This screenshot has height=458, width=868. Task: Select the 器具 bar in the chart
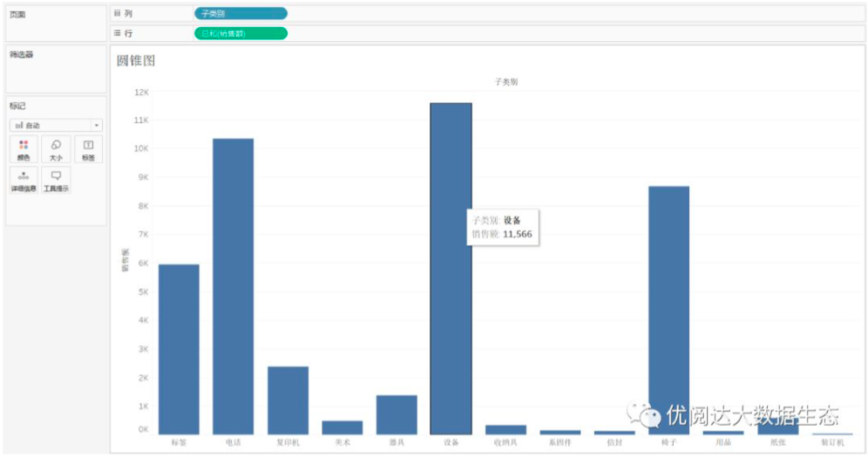click(397, 414)
